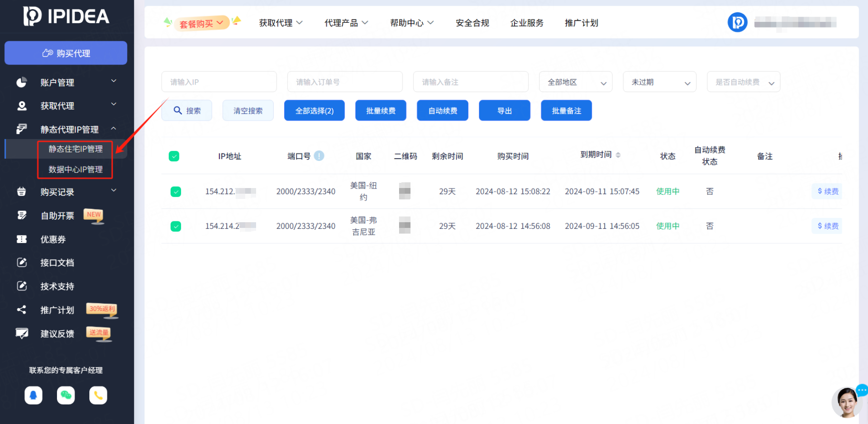Open 企业服务 in top navigation
868x424 pixels.
pos(527,23)
